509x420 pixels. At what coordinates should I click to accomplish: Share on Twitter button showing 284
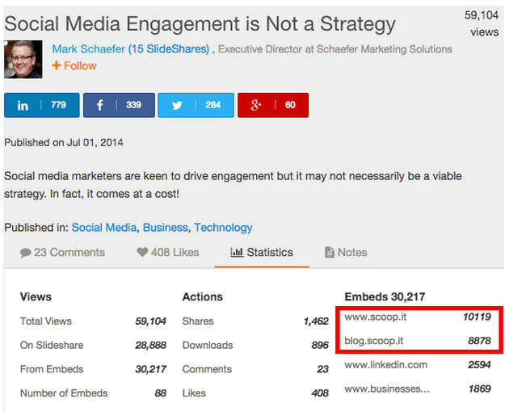(x=196, y=105)
